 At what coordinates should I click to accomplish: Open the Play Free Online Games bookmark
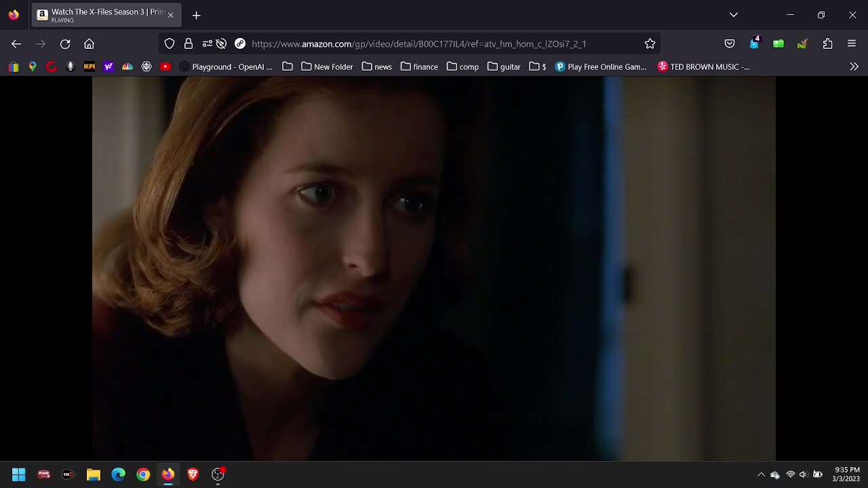pos(601,66)
